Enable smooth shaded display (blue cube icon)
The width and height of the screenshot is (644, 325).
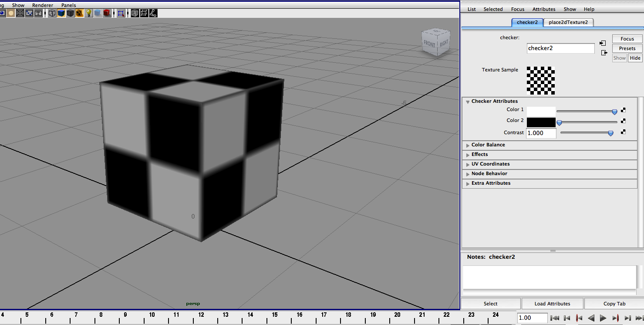[x=61, y=13]
